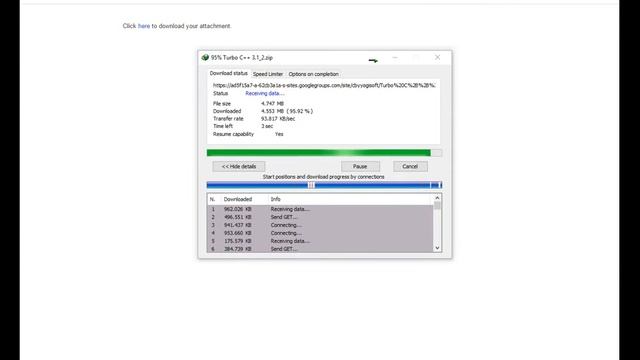
Task: Click the Hide details button
Action: [239, 167]
